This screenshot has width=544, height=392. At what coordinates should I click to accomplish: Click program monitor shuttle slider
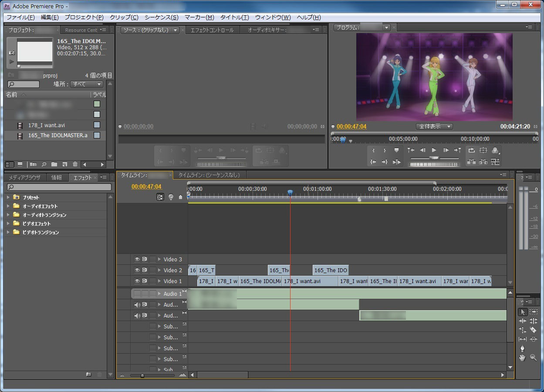(x=433, y=158)
